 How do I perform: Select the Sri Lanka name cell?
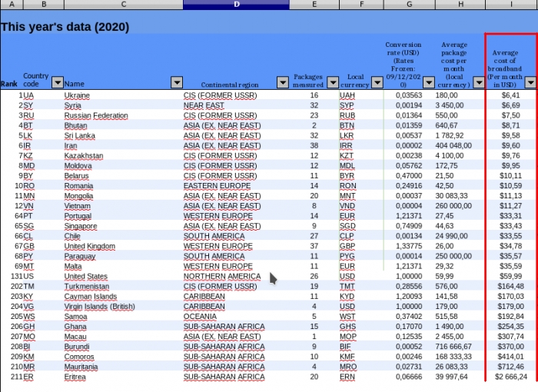coord(124,135)
